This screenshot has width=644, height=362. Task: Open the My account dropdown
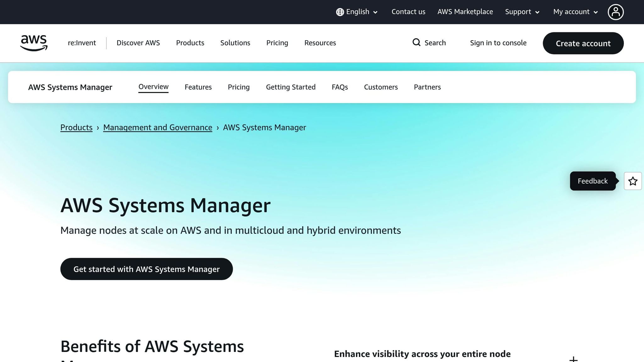[575, 12]
